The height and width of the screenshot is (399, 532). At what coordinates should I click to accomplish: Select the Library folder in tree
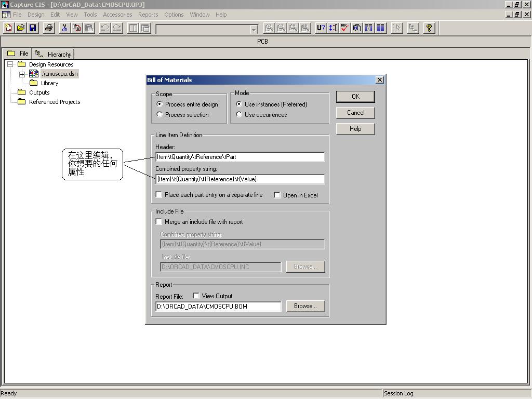(49, 83)
